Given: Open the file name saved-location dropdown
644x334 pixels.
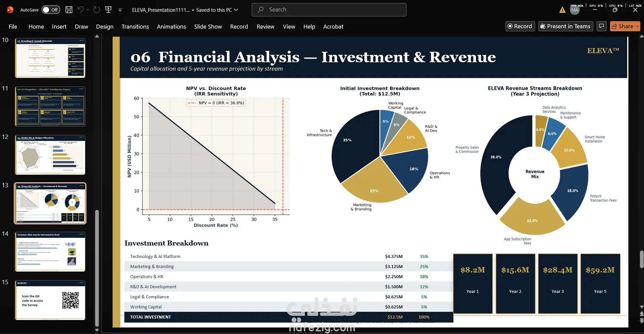Looking at the screenshot, I should click(236, 10).
